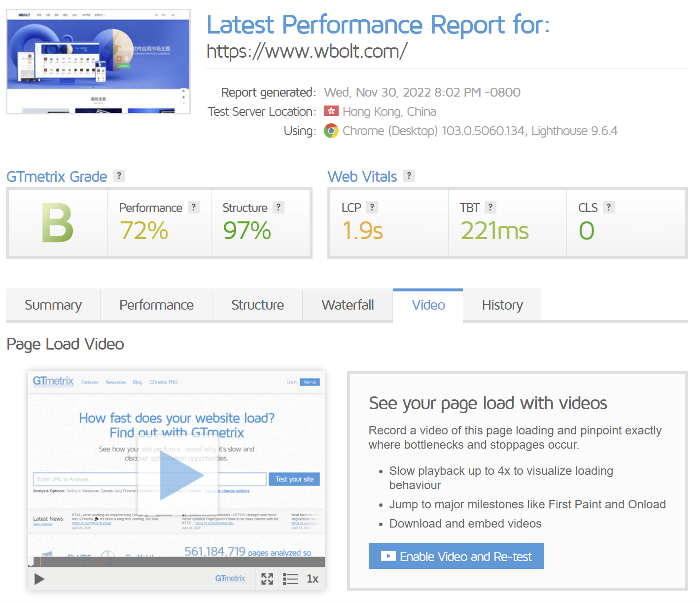700x603 pixels.
Task: Click the Page Load Video heading
Action: click(x=65, y=344)
